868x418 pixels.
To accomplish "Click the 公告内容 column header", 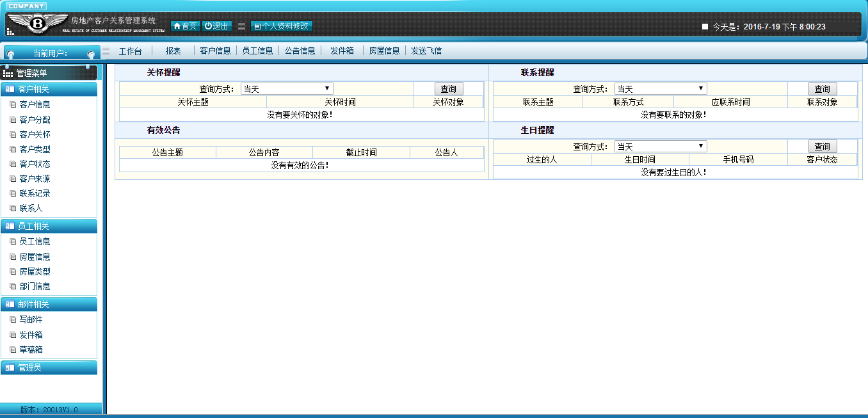I will pos(264,152).
